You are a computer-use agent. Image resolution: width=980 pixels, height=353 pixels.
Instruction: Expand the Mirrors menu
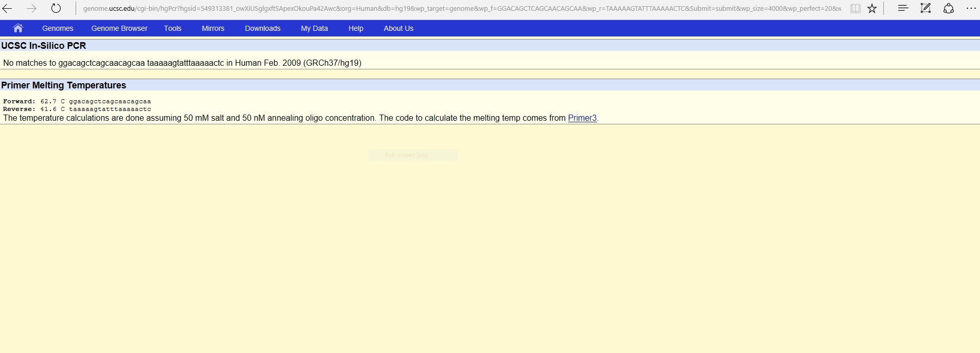pyautogui.click(x=213, y=28)
